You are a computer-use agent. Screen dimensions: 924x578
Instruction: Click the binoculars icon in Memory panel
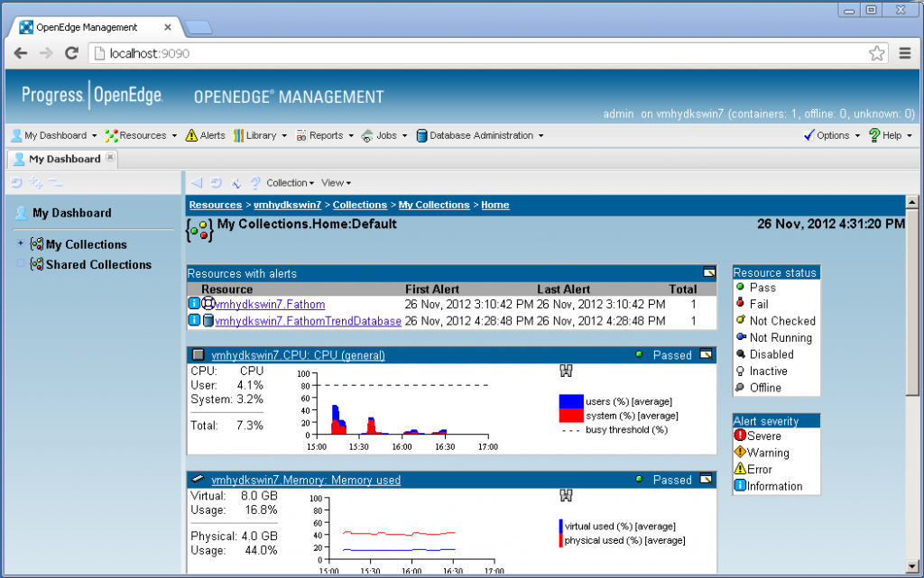566,496
